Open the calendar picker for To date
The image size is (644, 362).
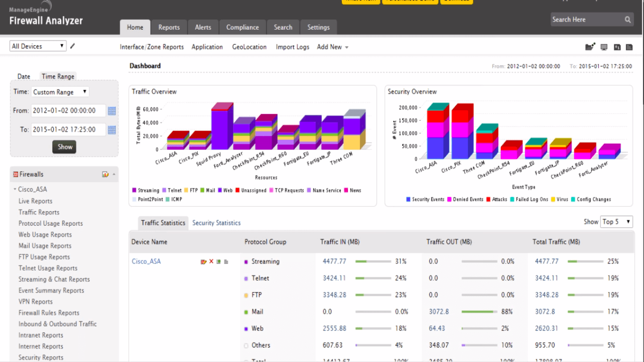click(112, 130)
